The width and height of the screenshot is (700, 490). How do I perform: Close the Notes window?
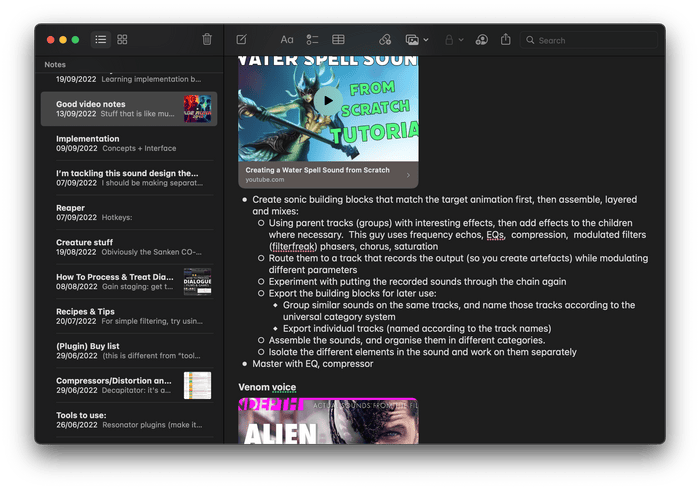50,40
